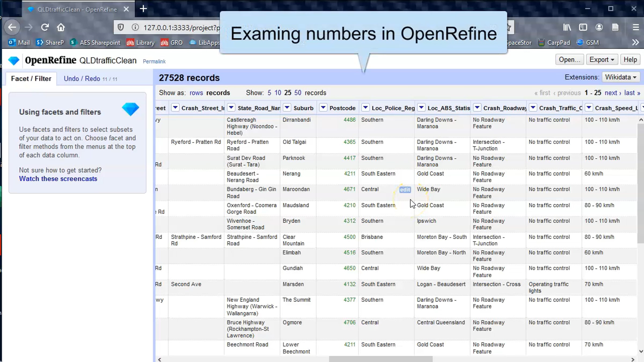Show site information for the address
The height and width of the screenshot is (362, 644).
[135, 27]
